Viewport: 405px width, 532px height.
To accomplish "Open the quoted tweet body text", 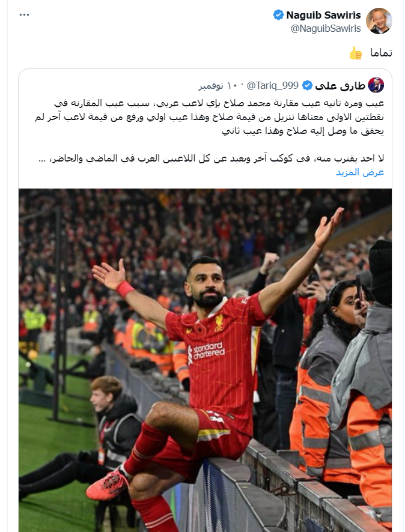I will [209, 131].
